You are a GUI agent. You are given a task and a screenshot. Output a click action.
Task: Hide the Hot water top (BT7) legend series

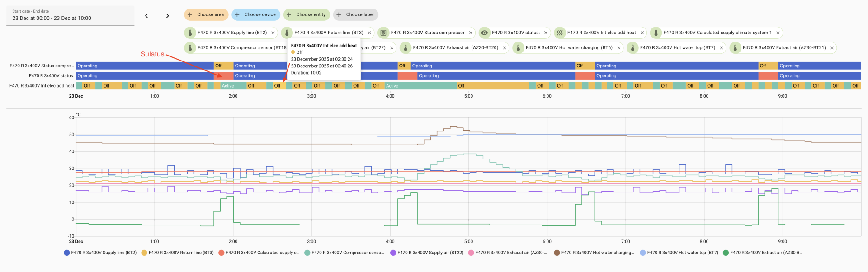682,253
